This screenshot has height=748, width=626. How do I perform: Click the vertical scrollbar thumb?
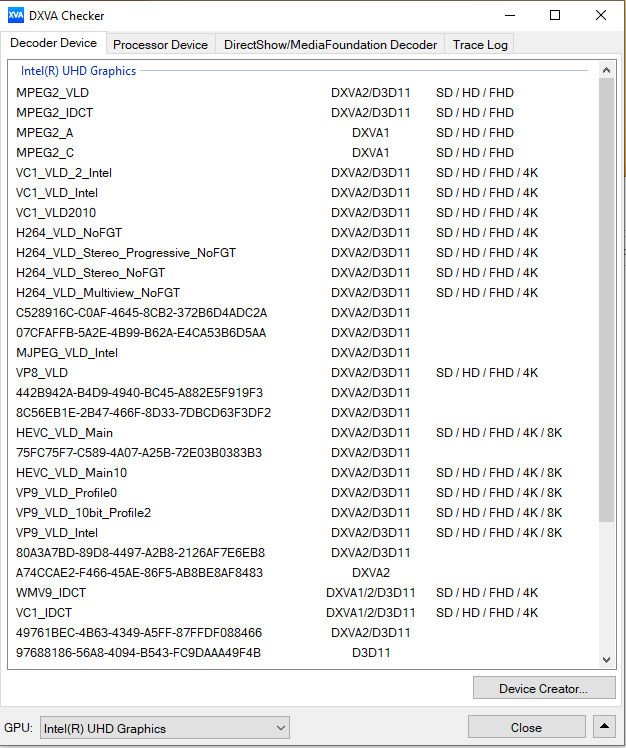tap(606, 300)
